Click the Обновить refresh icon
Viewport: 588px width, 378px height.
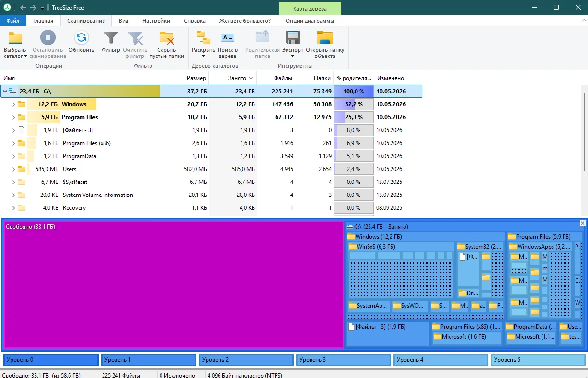pyautogui.click(x=81, y=38)
